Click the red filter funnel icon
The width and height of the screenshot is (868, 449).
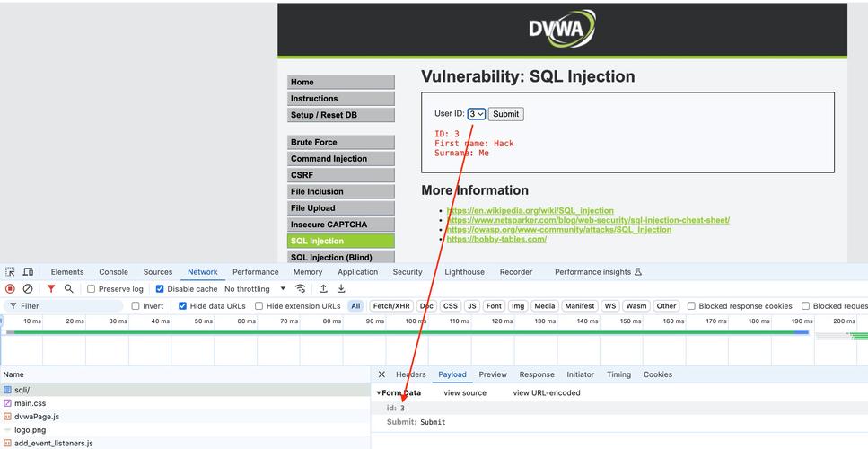click(x=51, y=289)
